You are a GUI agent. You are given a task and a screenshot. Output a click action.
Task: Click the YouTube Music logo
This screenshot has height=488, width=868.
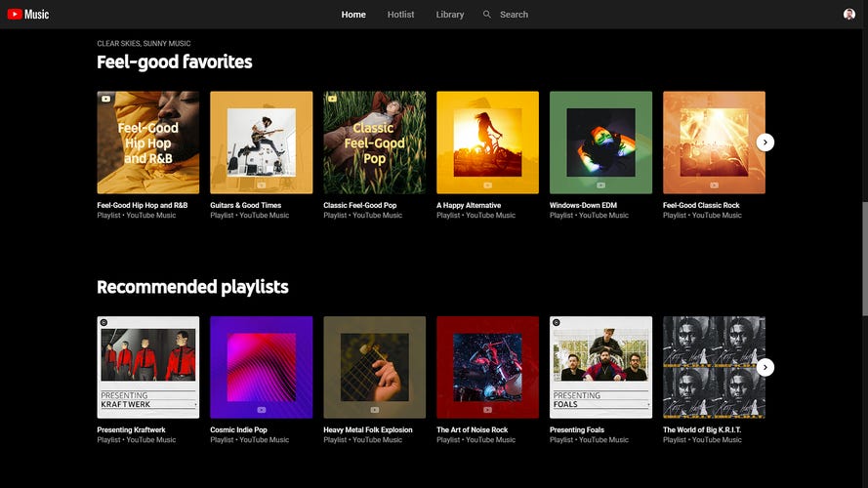pyautogui.click(x=28, y=15)
